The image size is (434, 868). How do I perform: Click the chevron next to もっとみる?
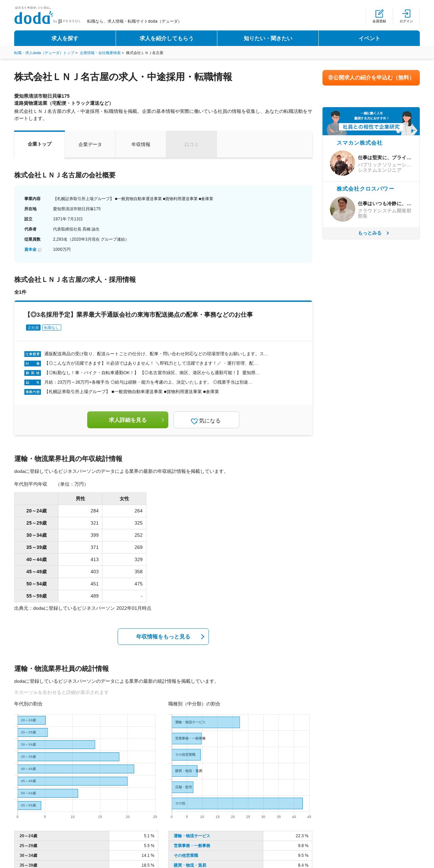point(388,233)
